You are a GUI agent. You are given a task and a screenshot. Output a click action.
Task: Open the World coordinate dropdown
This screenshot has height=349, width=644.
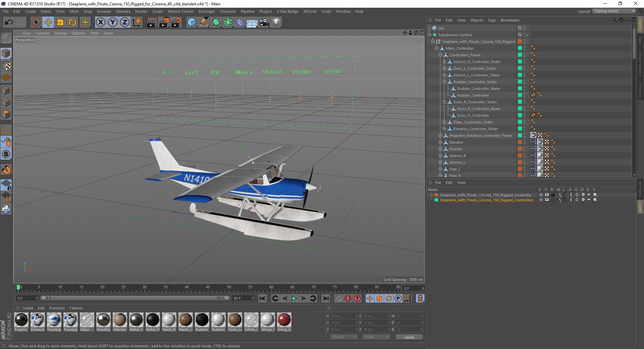point(344,337)
